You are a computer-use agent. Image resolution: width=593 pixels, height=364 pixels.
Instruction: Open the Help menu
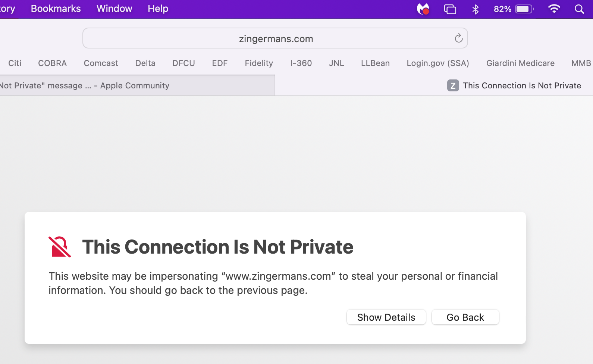click(x=158, y=9)
